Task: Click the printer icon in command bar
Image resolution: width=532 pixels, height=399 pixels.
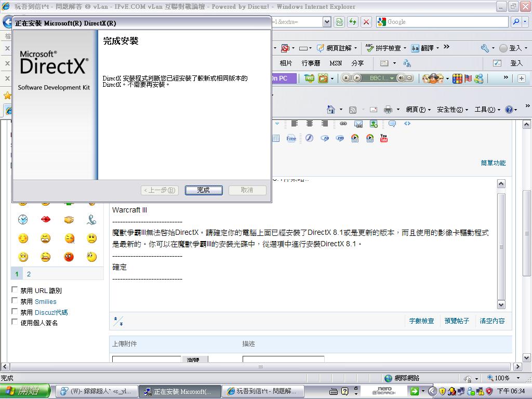Action: click(x=388, y=109)
